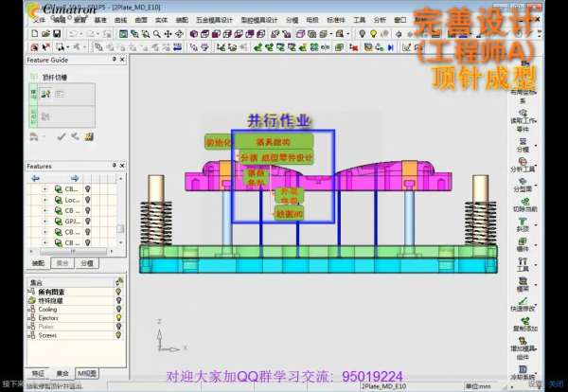Click the green checkmark in Feature Guide
The width and height of the screenshot is (568, 392).
coord(61,136)
